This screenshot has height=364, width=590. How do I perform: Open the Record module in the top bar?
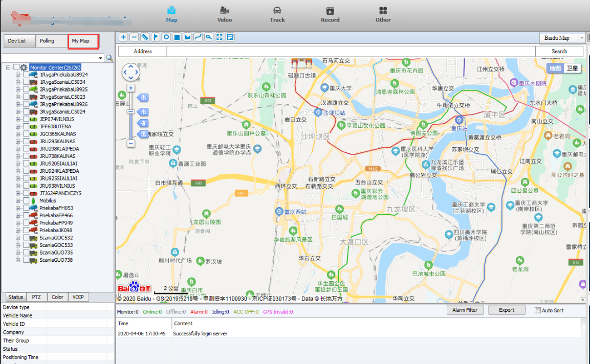pos(330,14)
